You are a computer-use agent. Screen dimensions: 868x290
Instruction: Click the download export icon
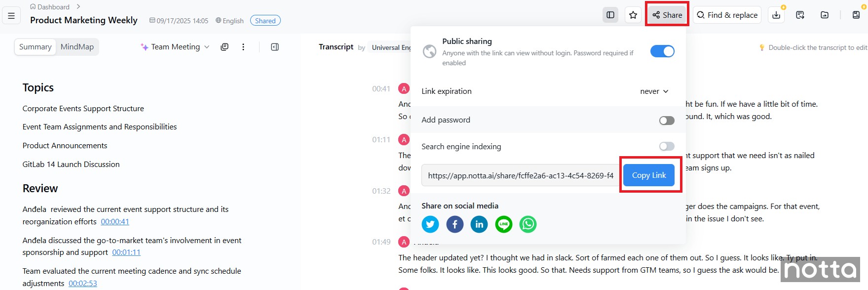776,15
